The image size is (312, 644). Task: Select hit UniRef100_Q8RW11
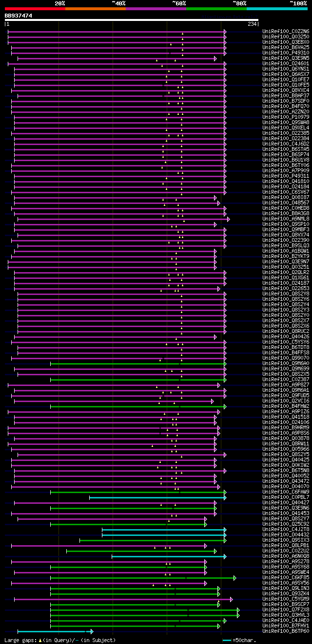click(286, 443)
